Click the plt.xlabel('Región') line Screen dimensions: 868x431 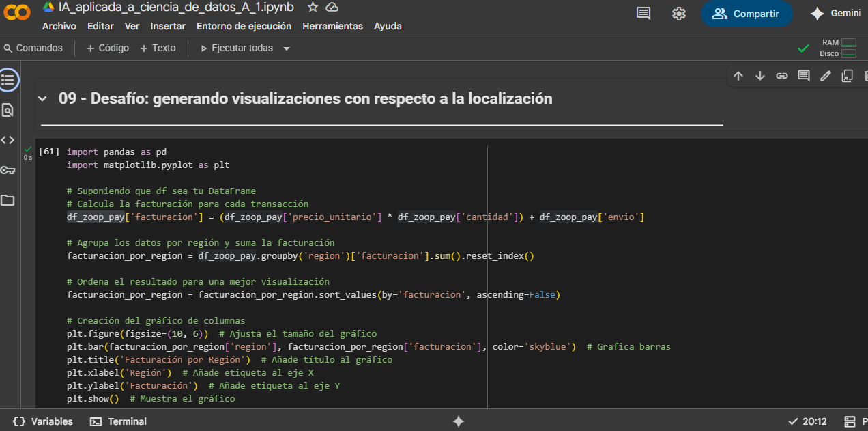pos(190,372)
